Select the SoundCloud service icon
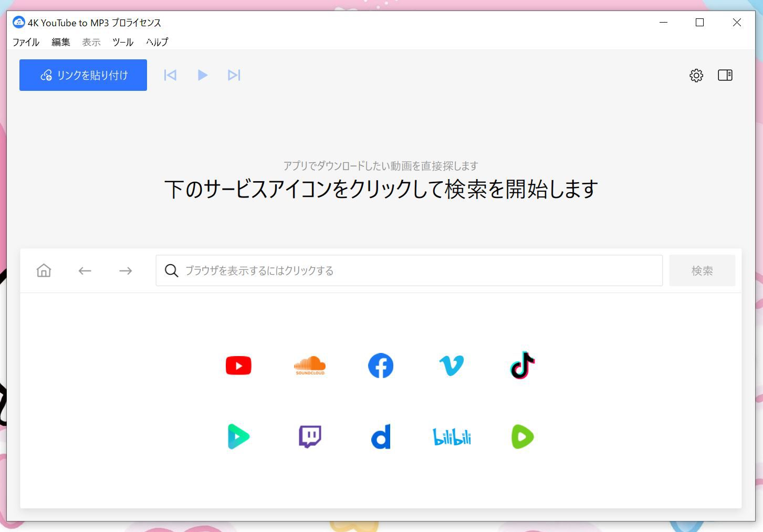Image resolution: width=763 pixels, height=532 pixels. pyautogui.click(x=309, y=366)
